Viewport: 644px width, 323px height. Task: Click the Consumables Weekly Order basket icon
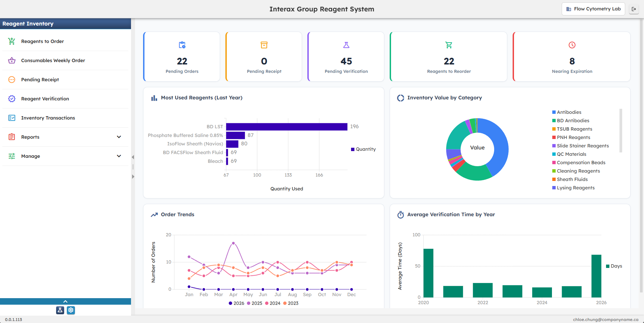tap(12, 60)
